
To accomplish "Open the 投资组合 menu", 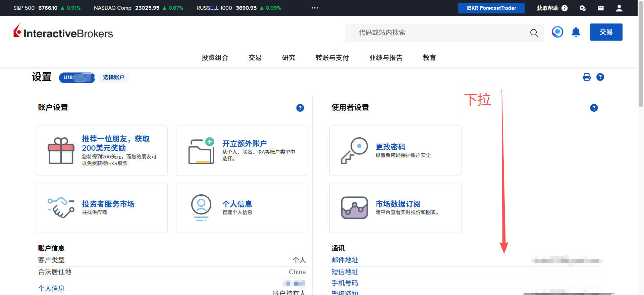I will [215, 58].
